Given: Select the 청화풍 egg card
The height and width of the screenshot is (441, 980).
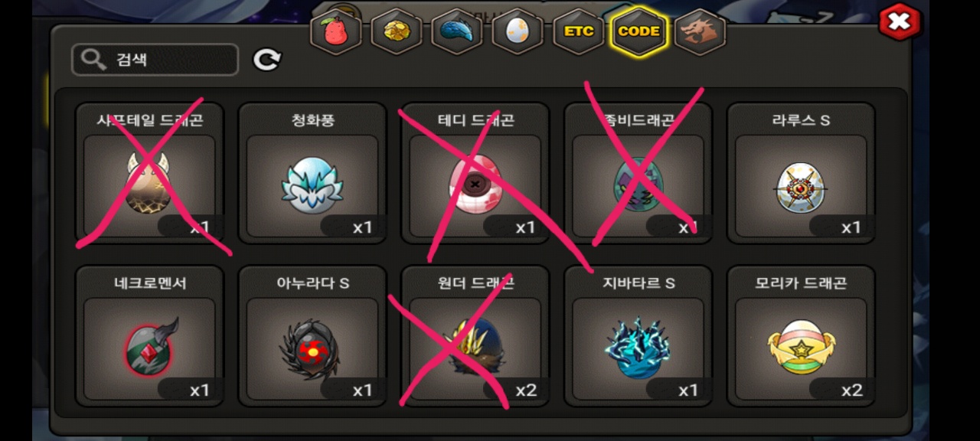Looking at the screenshot, I should (x=312, y=173).
